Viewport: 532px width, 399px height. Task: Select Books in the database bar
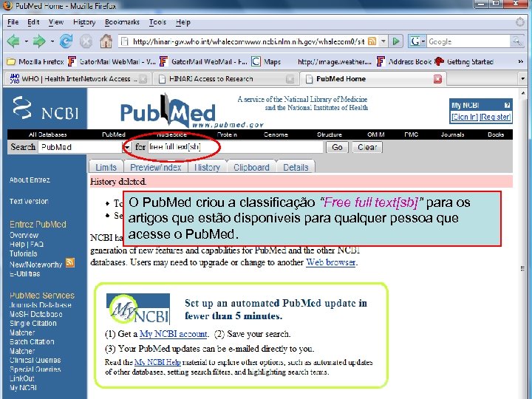coord(496,134)
